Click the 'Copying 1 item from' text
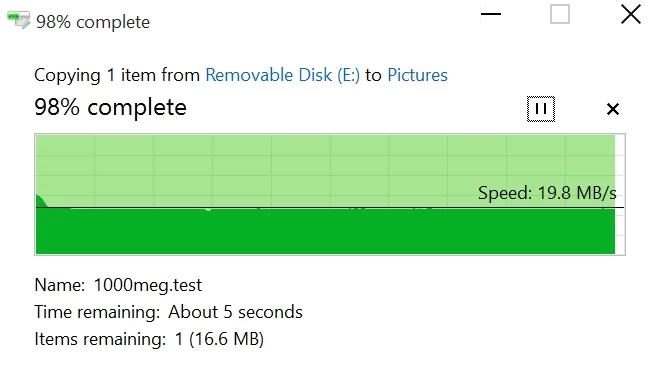659x372 pixels. pyautogui.click(x=117, y=75)
